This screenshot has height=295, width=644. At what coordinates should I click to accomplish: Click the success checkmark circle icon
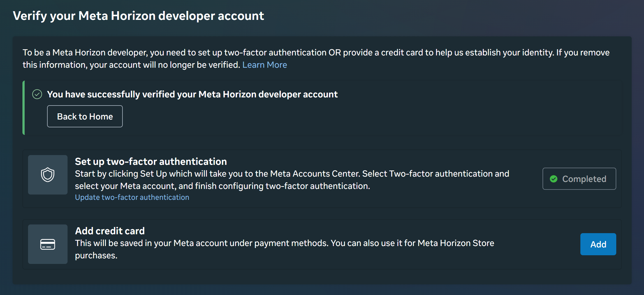click(37, 94)
